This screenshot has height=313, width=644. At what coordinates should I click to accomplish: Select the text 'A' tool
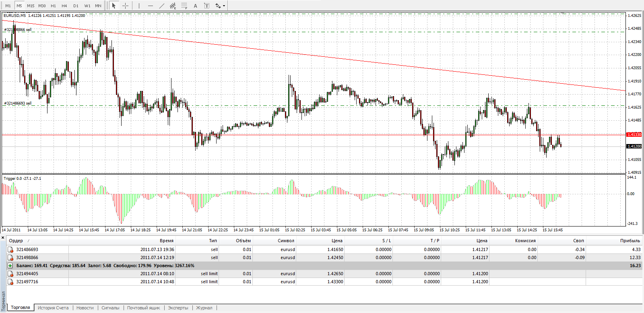click(x=195, y=6)
